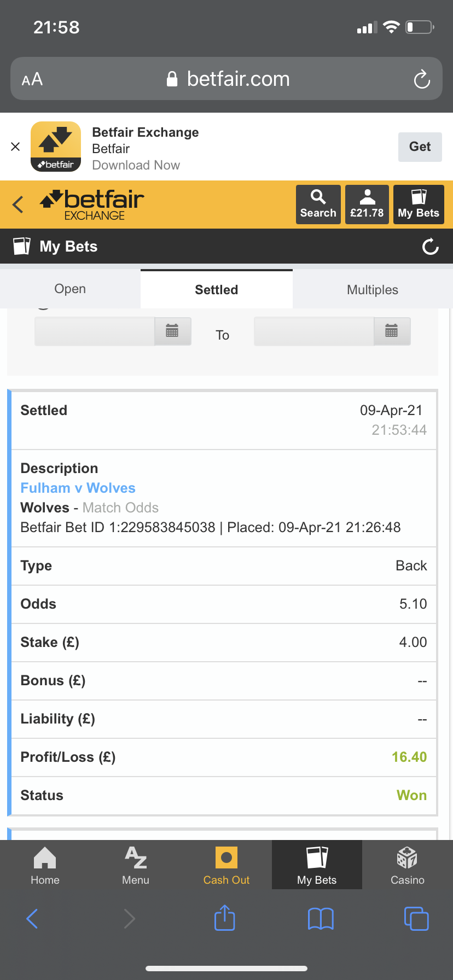Open the end date calendar picker
Screen dimensions: 453x980
pos(392,331)
